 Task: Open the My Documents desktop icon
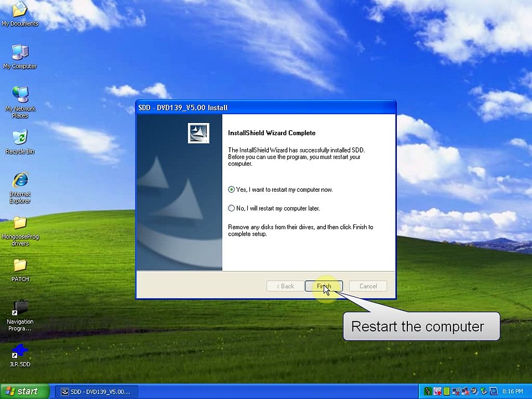click(20, 14)
